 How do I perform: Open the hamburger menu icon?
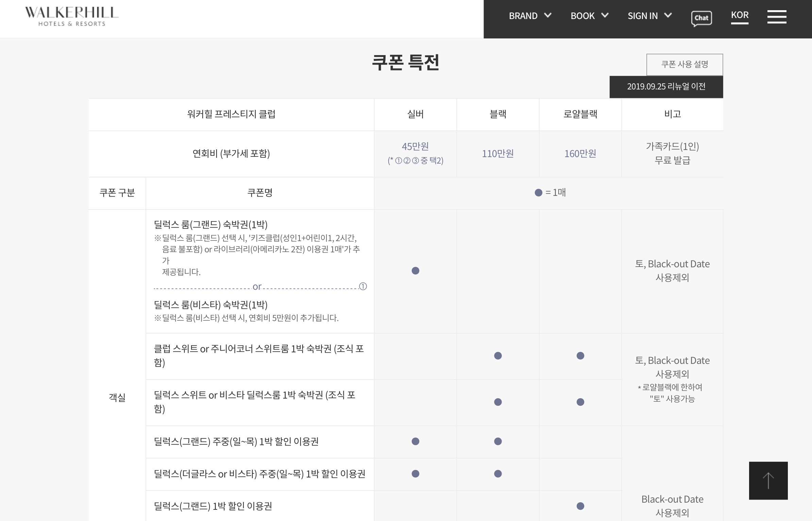point(777,17)
